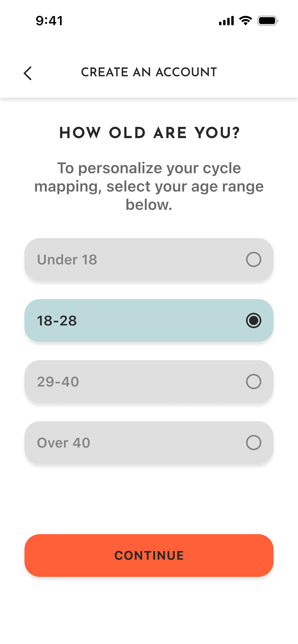Tap the back arrow in the header
Viewport: 298px width, 644px height.
pyautogui.click(x=28, y=73)
